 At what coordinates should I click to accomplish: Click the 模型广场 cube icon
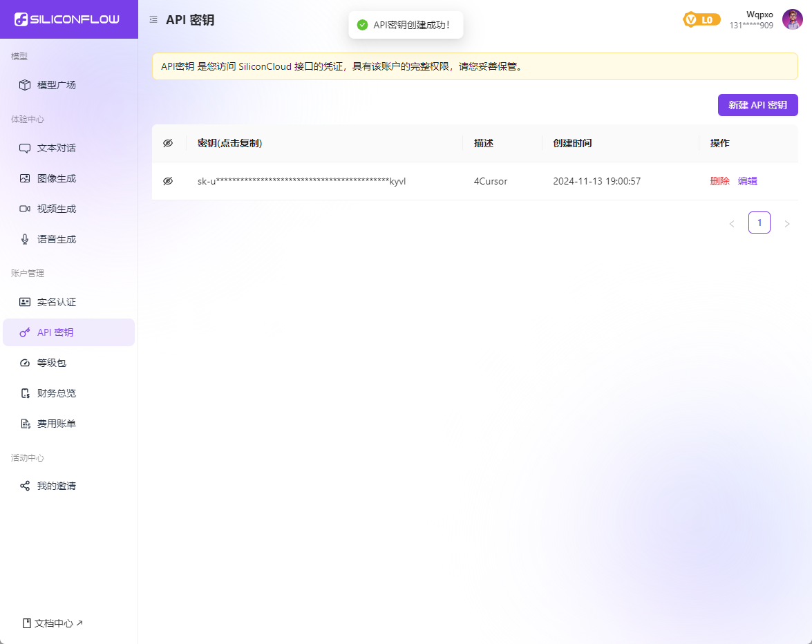point(25,85)
